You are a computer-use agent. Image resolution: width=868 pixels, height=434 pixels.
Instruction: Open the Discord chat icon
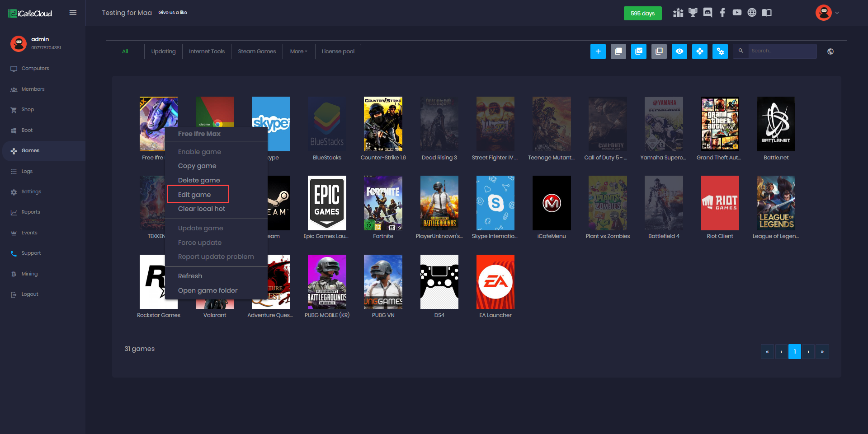(708, 13)
